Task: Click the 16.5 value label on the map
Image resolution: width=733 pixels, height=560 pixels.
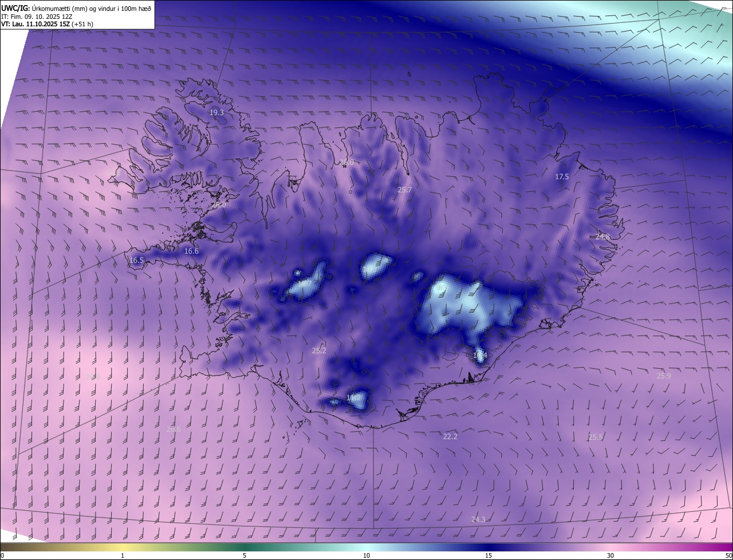Action: point(136,261)
